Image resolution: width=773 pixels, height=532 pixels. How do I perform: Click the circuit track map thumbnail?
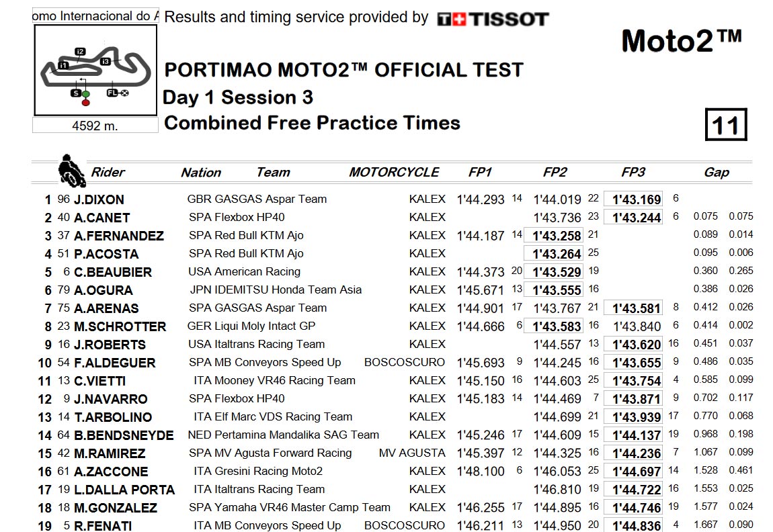click(x=95, y=71)
